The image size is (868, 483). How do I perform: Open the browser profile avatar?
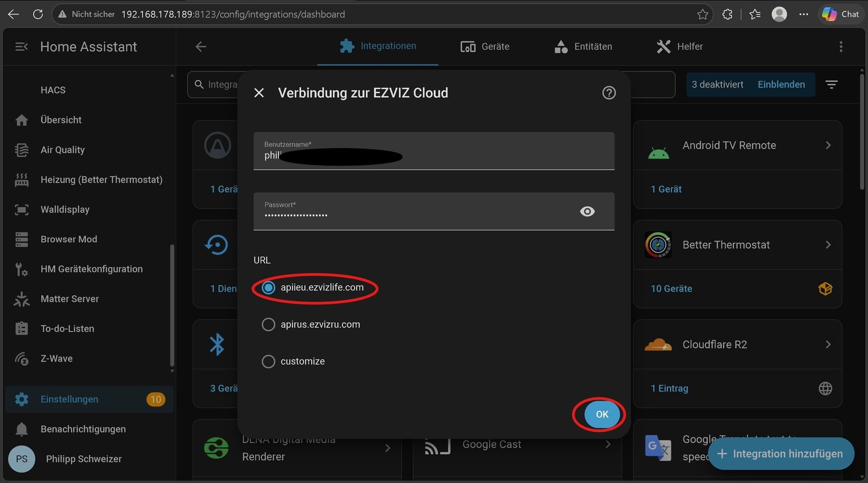pos(779,14)
